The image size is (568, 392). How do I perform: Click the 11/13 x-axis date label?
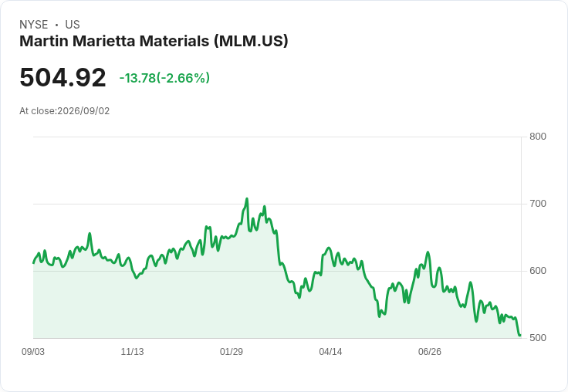click(x=132, y=351)
